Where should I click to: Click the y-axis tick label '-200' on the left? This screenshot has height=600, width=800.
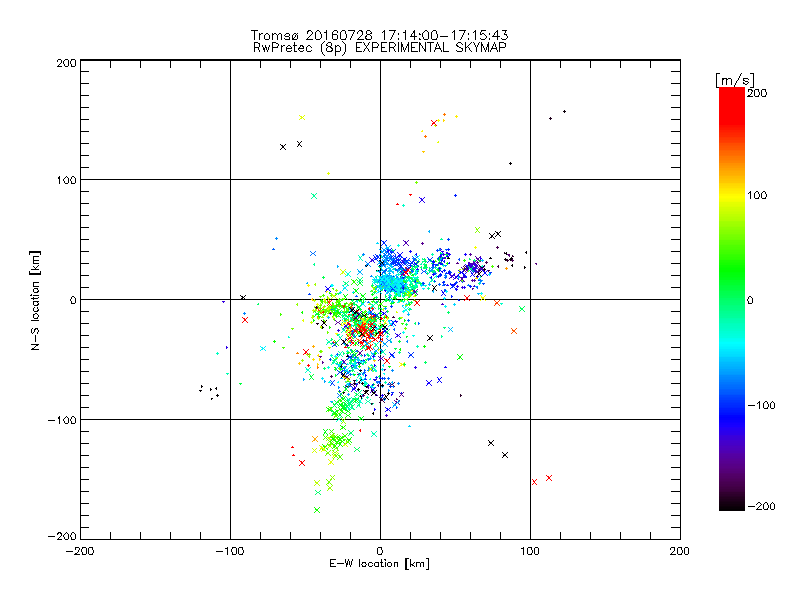tap(62, 536)
